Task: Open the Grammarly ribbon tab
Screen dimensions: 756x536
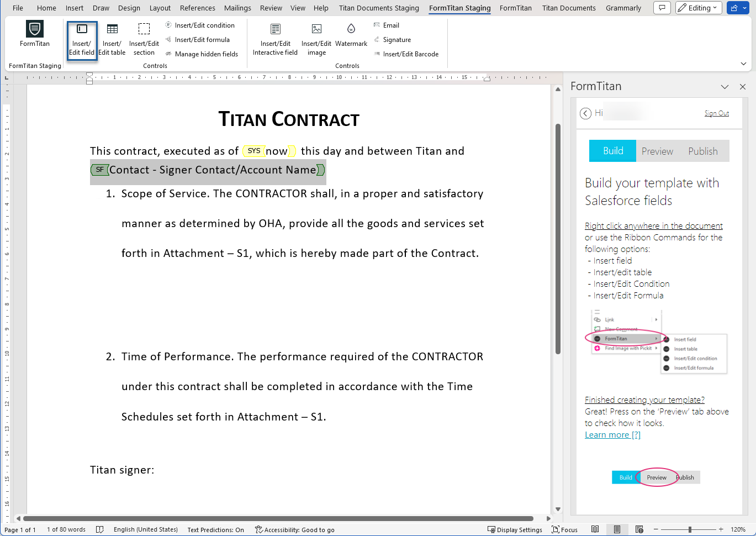Action: [x=623, y=8]
